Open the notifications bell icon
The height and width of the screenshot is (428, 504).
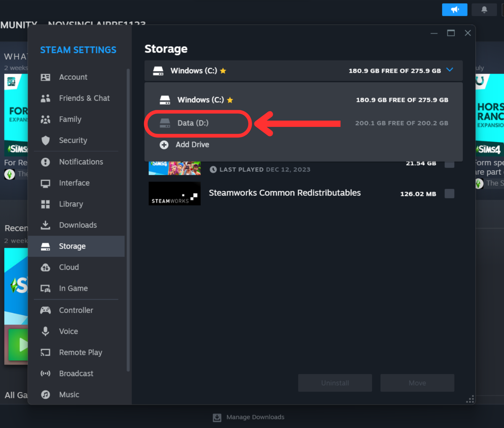484,10
